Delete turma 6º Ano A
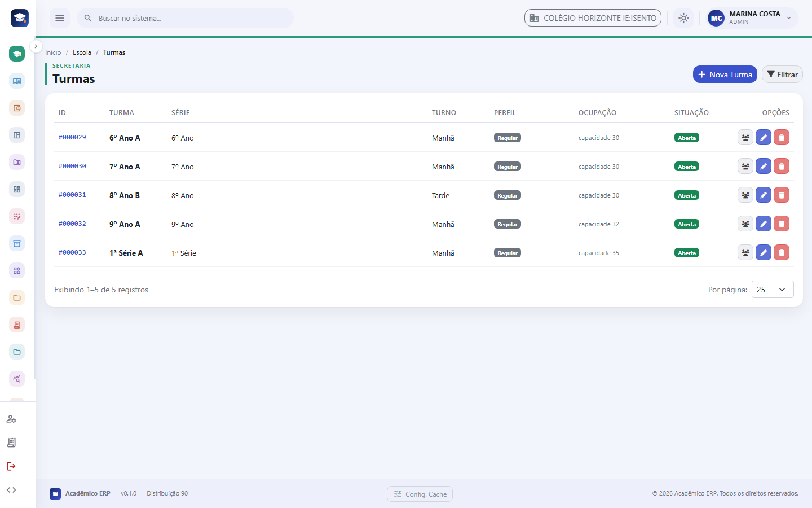Screen dimensions: 812x508 (x=782, y=137)
